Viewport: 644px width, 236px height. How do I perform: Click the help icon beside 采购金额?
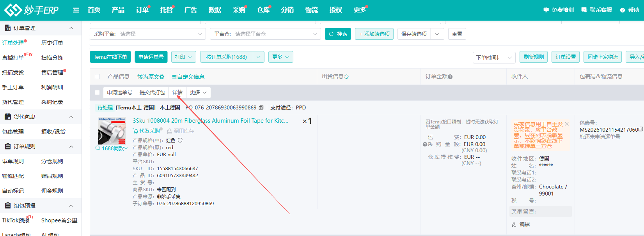[425, 144]
